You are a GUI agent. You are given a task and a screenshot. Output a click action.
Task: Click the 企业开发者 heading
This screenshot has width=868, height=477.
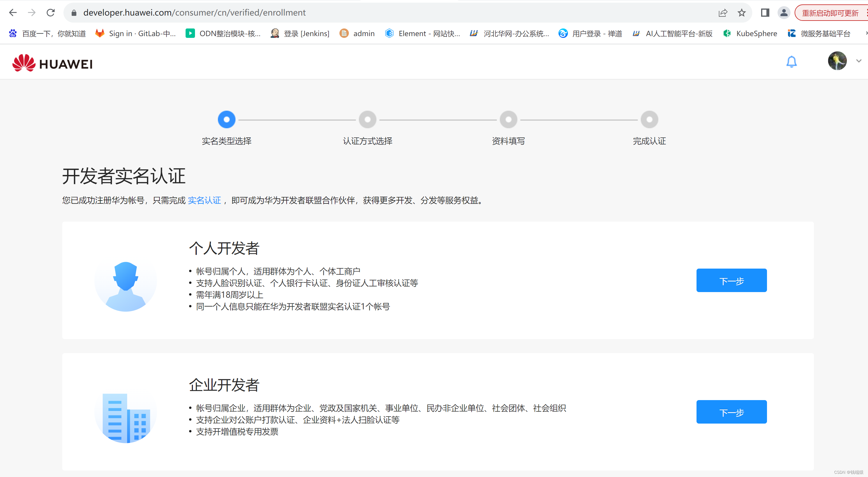224,385
